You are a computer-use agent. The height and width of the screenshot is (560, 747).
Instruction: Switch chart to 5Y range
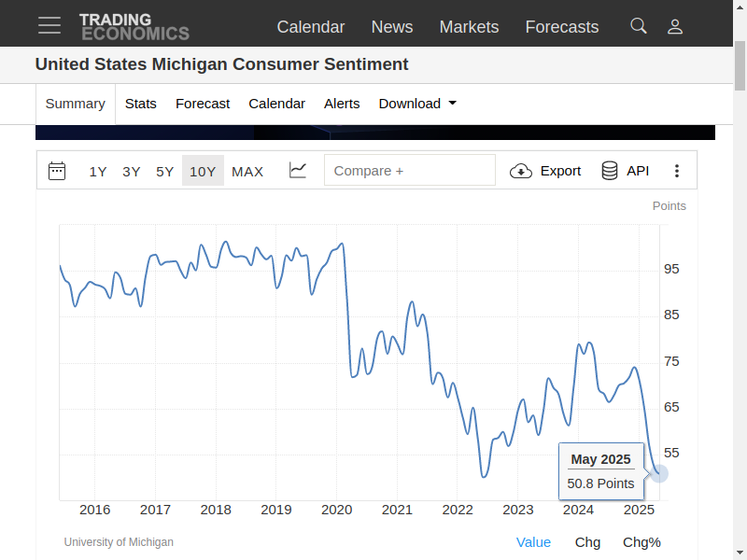[x=165, y=171]
